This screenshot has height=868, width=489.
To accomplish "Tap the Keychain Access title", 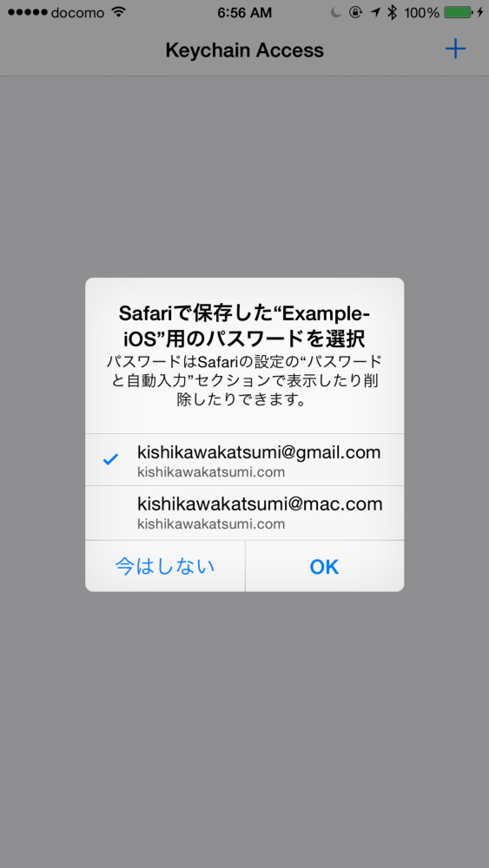I will tap(244, 50).
